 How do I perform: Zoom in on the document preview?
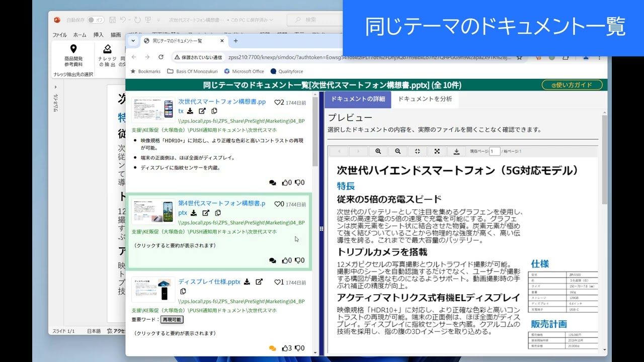pyautogui.click(x=378, y=151)
